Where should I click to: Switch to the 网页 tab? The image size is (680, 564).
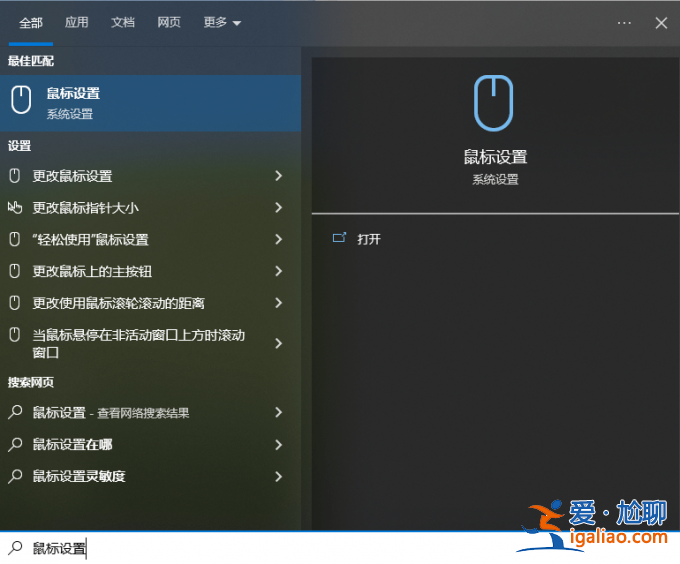pos(169,22)
